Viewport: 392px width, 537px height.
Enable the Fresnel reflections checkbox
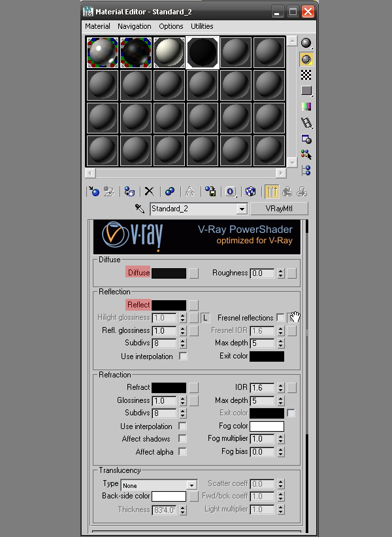[x=280, y=317]
